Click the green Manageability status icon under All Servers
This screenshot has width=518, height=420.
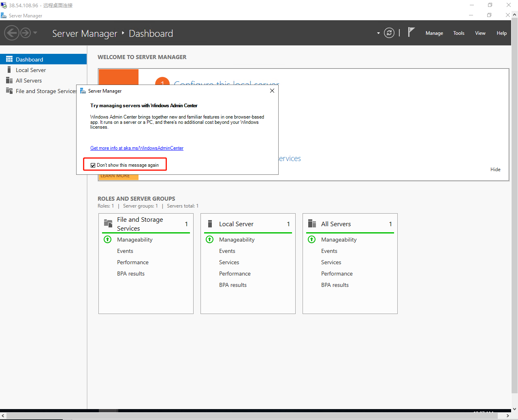[x=312, y=239]
